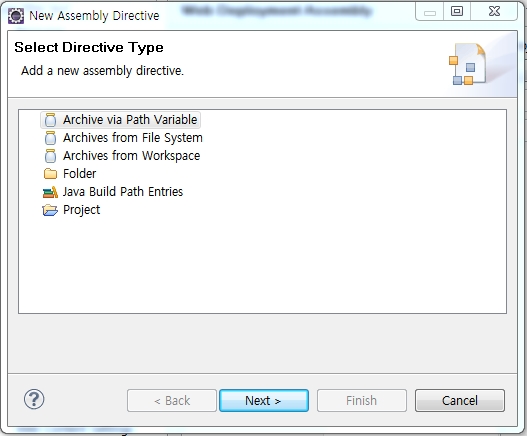Click the books icon for Java Build Path Entries
The height and width of the screenshot is (436, 527).
(x=50, y=192)
